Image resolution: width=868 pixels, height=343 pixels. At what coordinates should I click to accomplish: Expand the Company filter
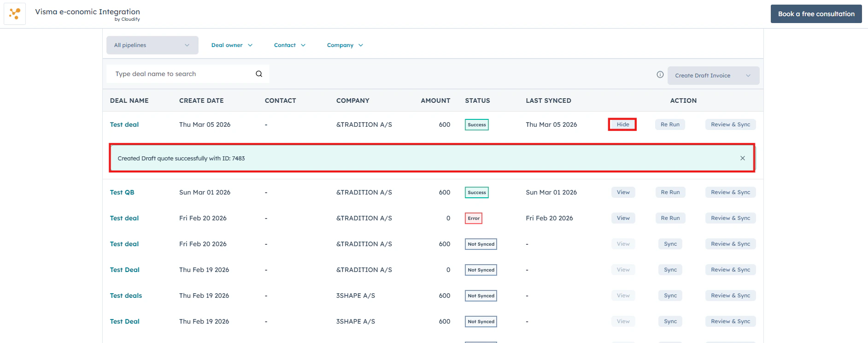[345, 45]
